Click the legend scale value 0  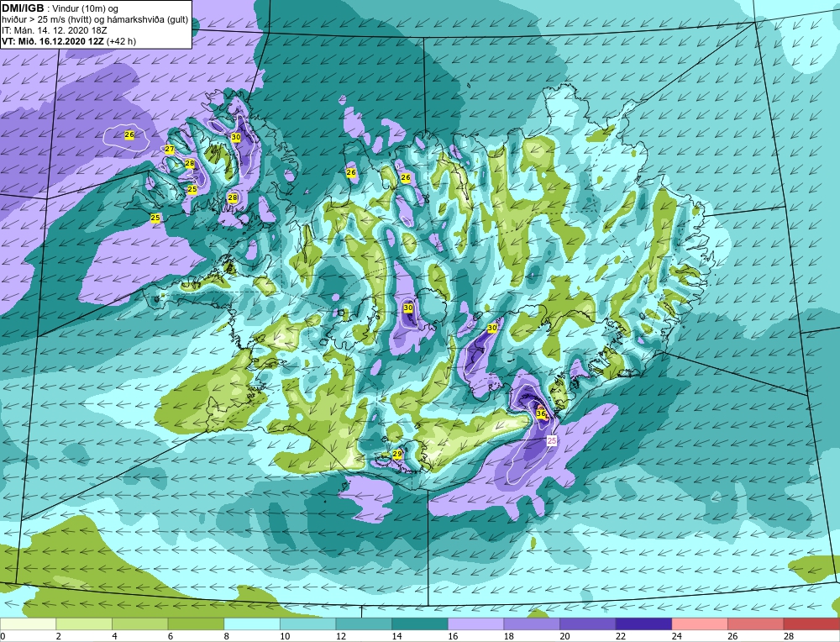coord(3,636)
